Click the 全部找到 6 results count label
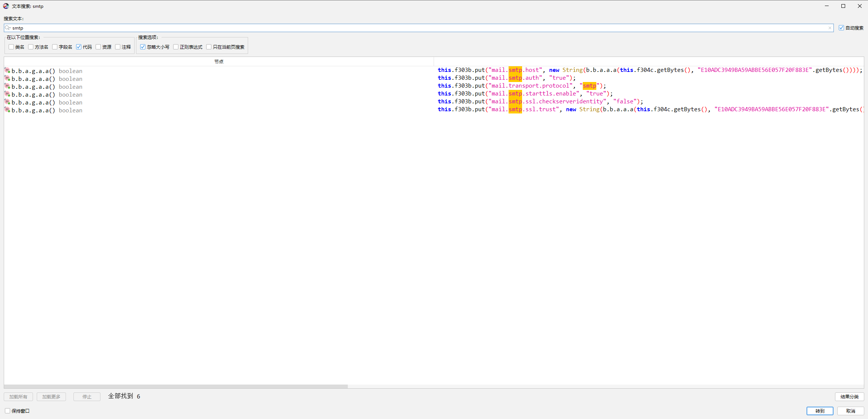The height and width of the screenshot is (419, 868). (124, 396)
